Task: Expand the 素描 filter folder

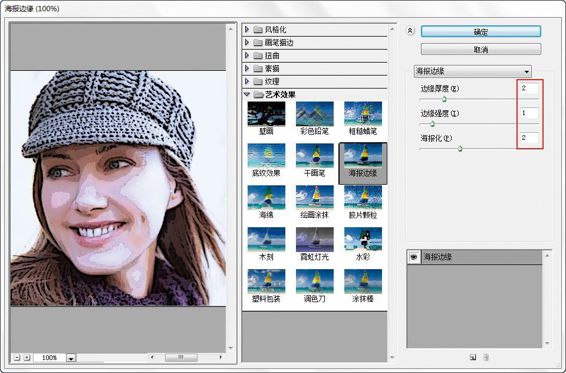Action: (x=247, y=68)
